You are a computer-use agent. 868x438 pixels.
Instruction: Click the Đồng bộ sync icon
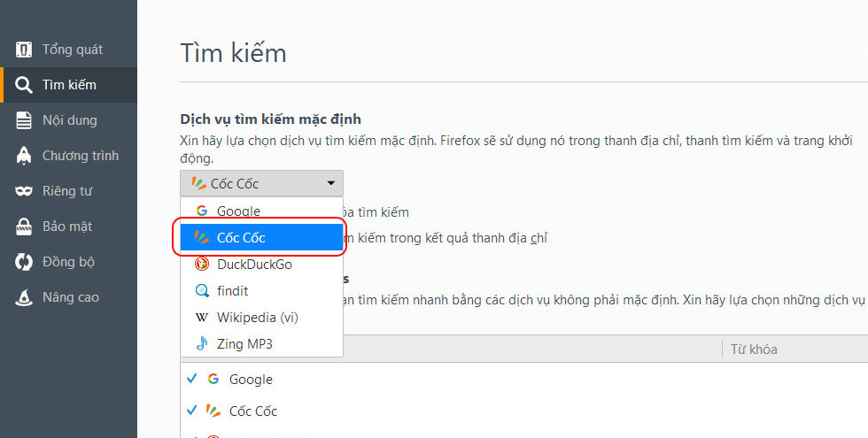point(24,262)
